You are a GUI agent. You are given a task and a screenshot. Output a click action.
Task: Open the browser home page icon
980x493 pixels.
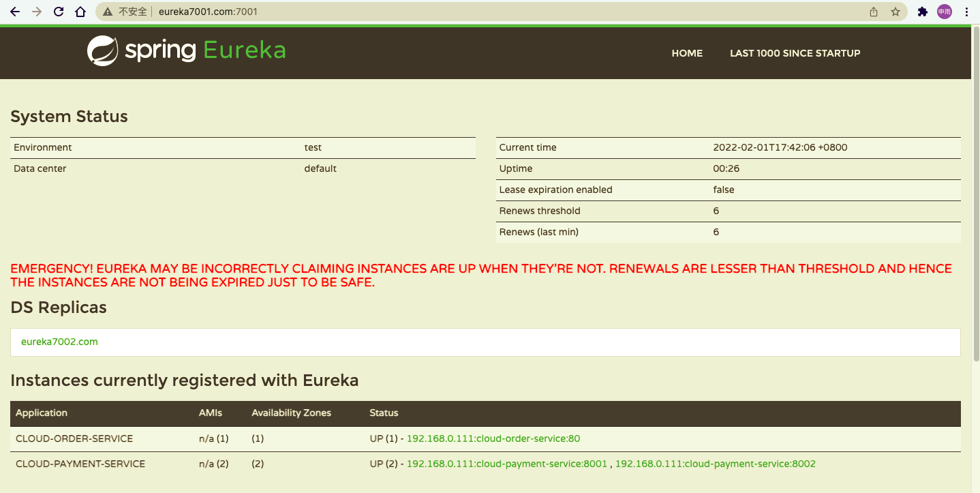pyautogui.click(x=80, y=12)
